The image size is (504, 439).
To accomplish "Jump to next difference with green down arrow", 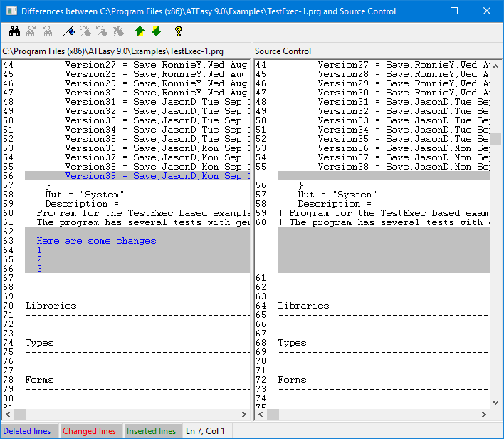I will point(156,31).
